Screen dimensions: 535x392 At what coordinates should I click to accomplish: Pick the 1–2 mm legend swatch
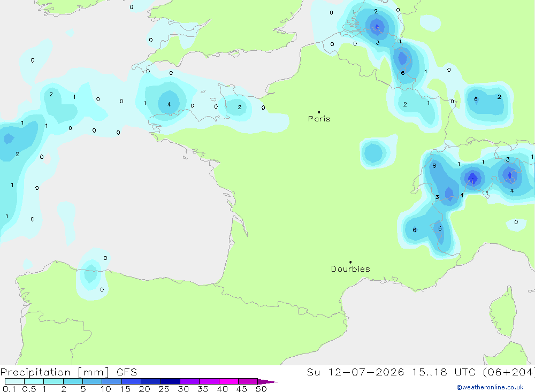(53, 381)
